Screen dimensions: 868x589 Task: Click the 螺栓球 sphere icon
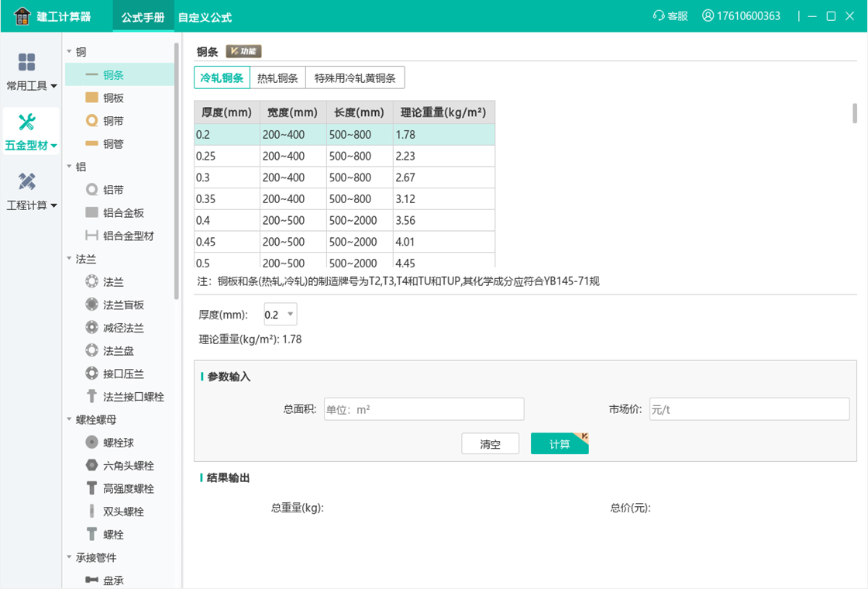(x=92, y=443)
